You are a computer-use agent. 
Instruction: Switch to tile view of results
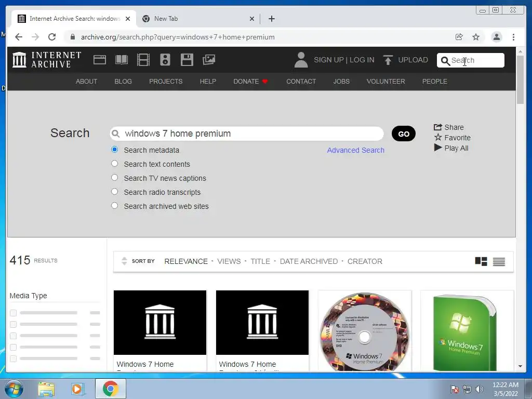click(x=481, y=261)
